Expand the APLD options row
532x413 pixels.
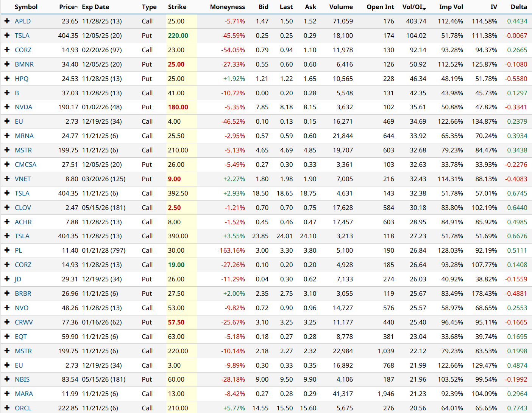7,21
